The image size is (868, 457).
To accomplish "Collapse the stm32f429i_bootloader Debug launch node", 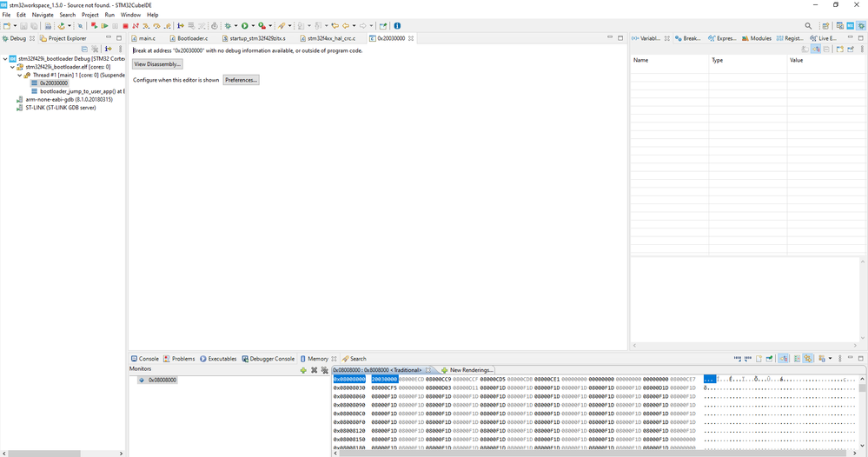I will pos(5,59).
